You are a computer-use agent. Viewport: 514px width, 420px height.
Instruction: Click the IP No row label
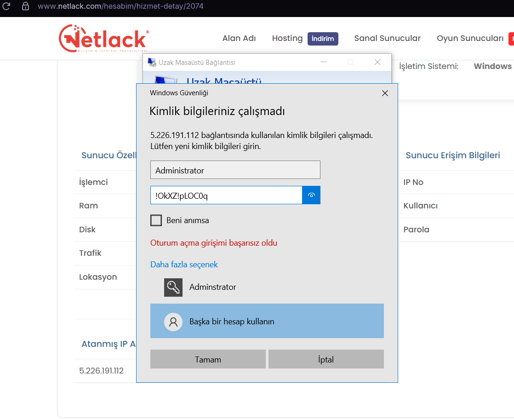tap(413, 182)
